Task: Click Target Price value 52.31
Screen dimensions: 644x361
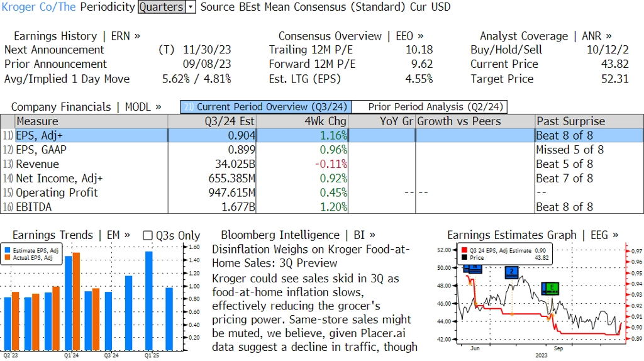Action: coord(615,79)
